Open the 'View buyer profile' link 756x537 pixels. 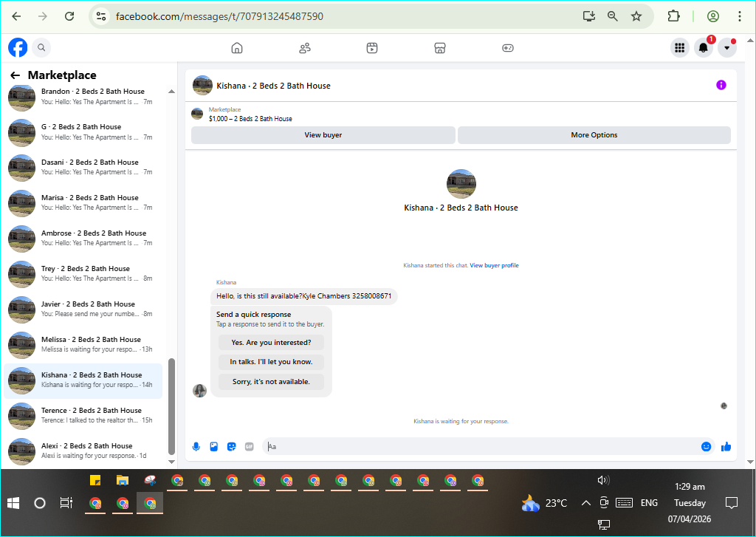494,265
